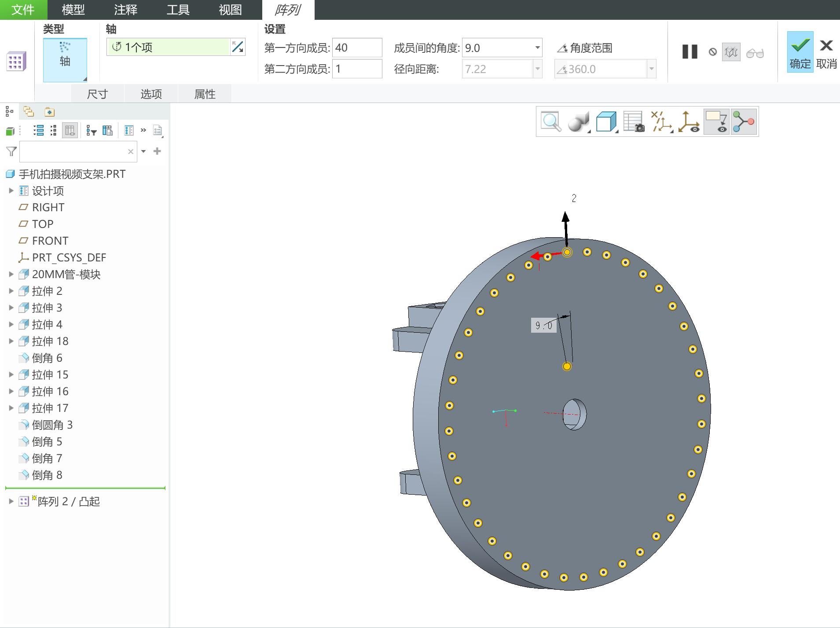
Task: Toggle the attached geometry preview button
Action: (731, 52)
